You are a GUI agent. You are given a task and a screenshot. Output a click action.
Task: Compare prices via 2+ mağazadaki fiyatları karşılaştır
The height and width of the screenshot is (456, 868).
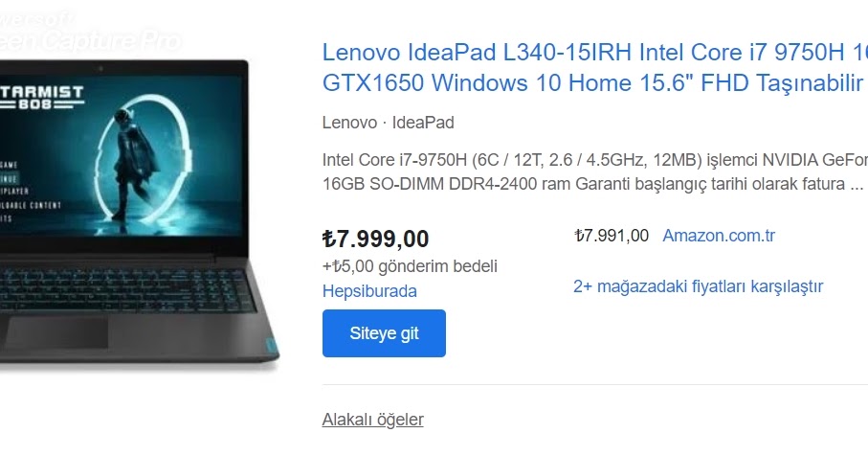(698, 286)
